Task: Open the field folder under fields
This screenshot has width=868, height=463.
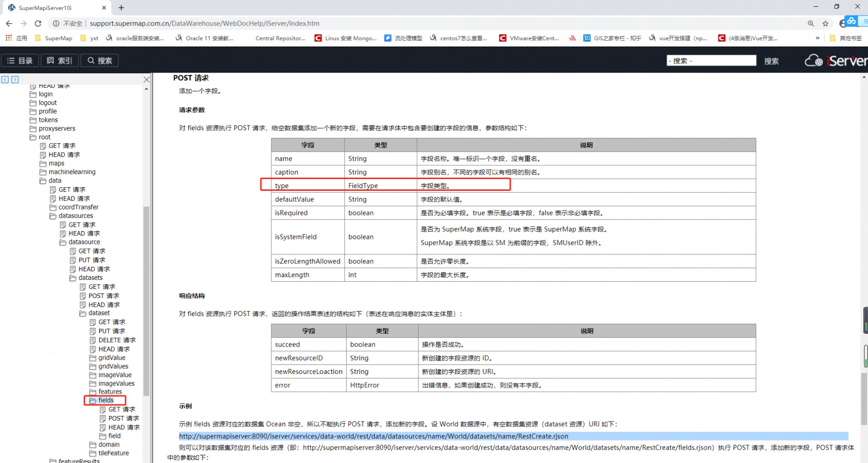Action: (110, 436)
